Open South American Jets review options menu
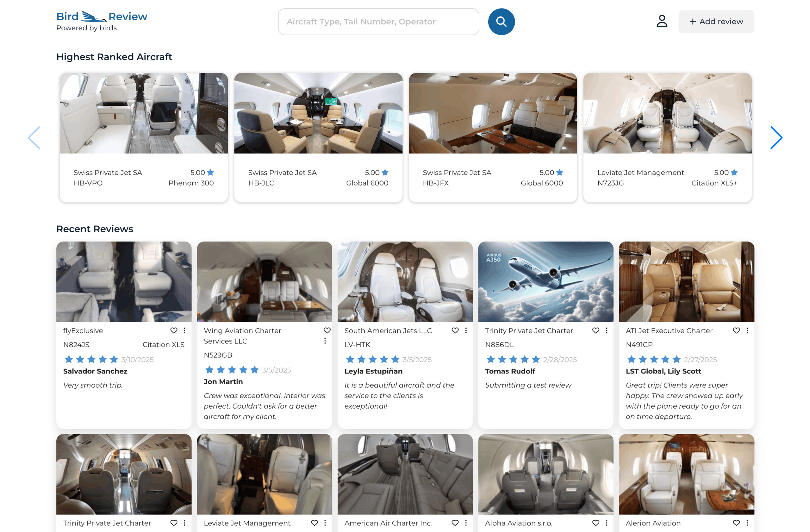 (x=466, y=330)
